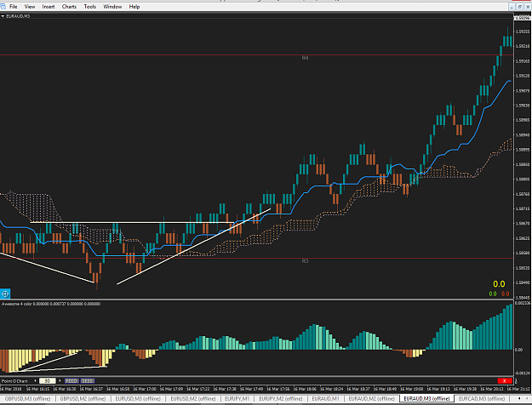Viewport: 532px width, 405px height.
Task: Click the value field showing 30
Action: tap(47, 381)
